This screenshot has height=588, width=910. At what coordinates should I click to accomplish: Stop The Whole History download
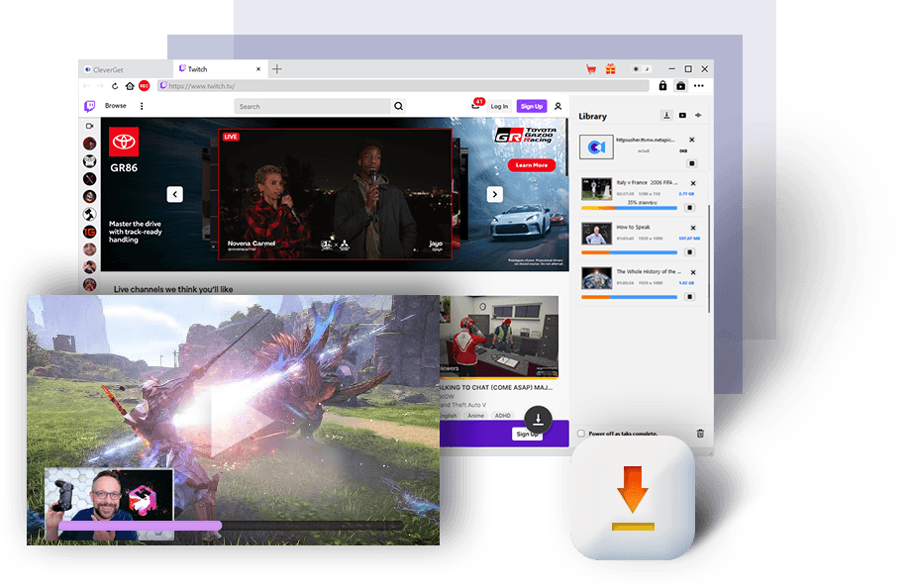pos(689,297)
